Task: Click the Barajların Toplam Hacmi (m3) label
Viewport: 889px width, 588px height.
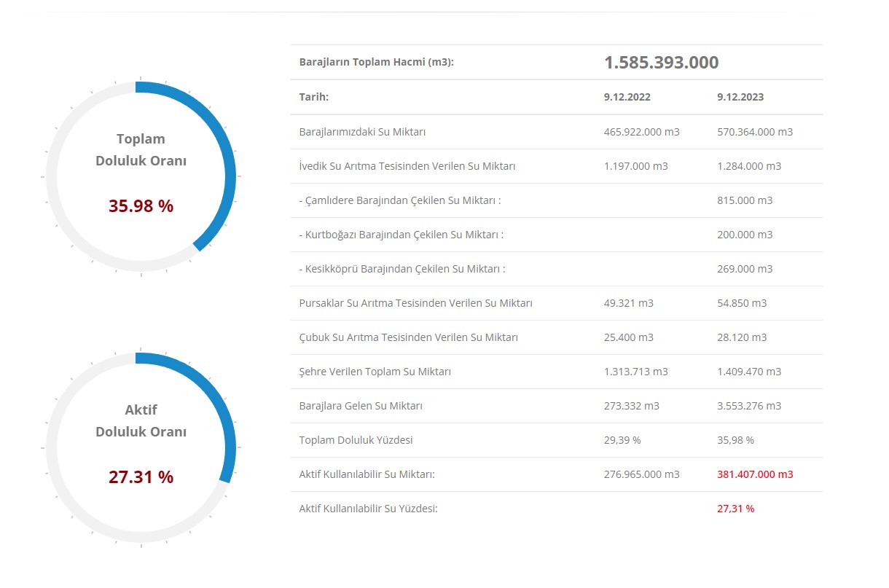Action: point(376,63)
